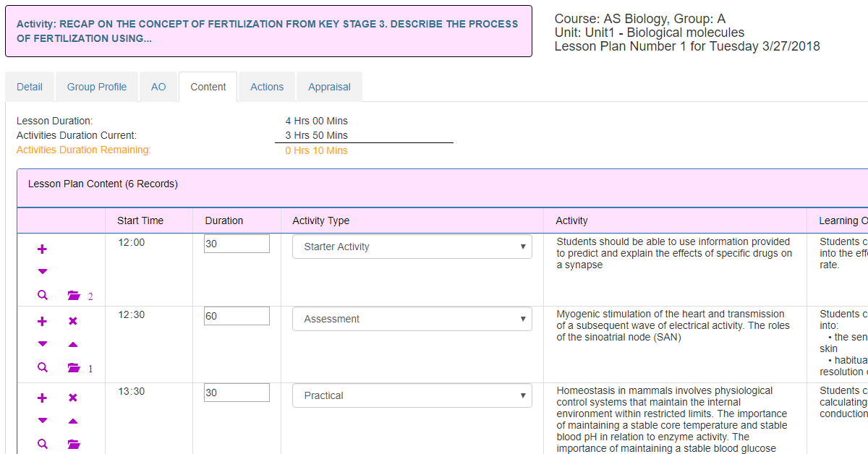Go to the Actions tab
Viewport: 868px width, 454px height.
point(267,87)
